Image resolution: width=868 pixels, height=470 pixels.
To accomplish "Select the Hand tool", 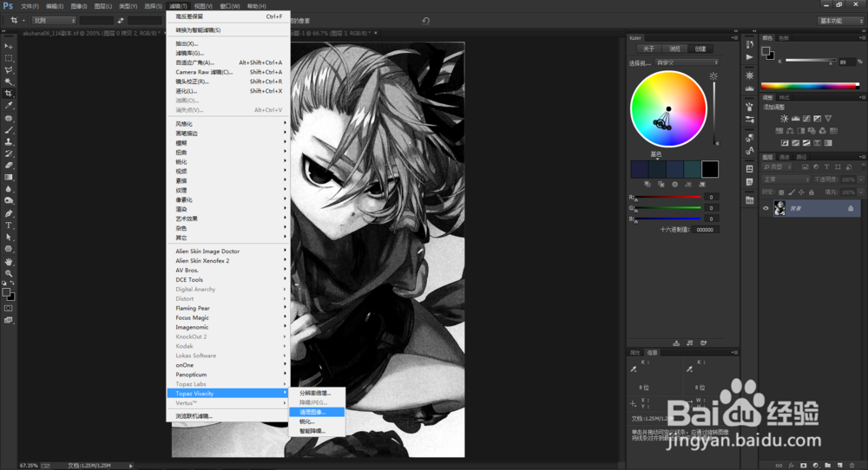I will point(9,262).
